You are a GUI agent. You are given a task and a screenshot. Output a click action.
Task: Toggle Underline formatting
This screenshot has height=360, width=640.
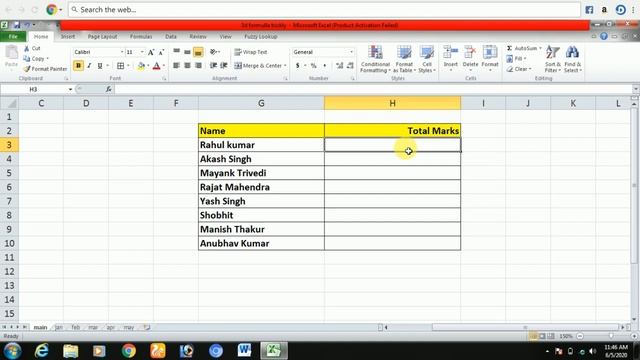tap(100, 66)
